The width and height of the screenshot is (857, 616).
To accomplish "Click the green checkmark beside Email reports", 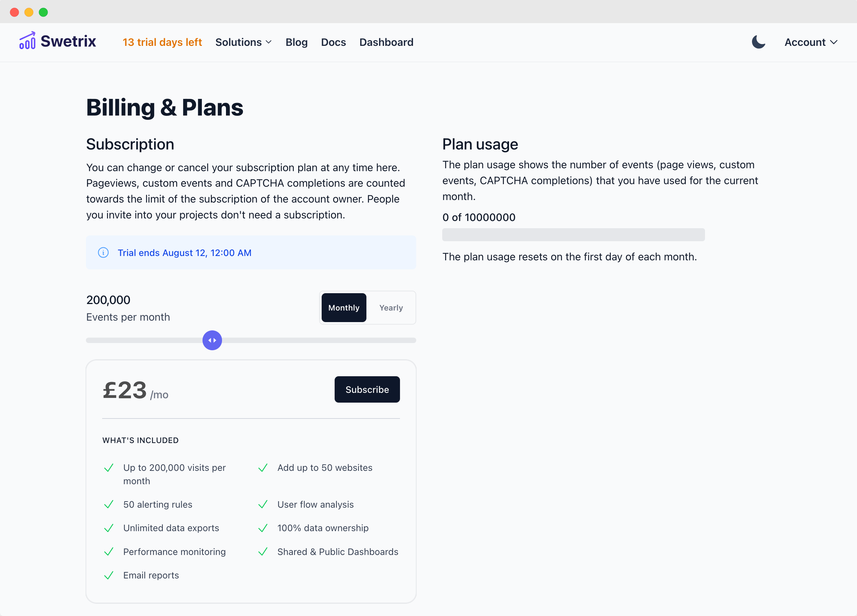I will point(109,575).
